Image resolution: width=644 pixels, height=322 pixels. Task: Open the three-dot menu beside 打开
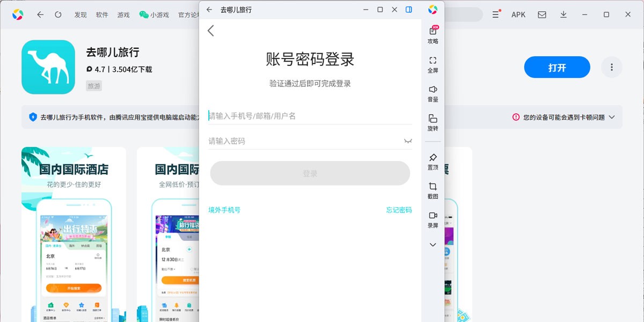611,67
